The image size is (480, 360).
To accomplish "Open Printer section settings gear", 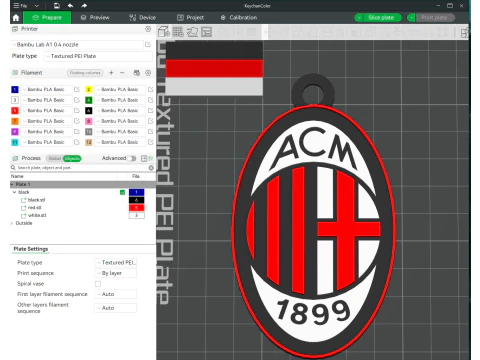I will [148, 29].
